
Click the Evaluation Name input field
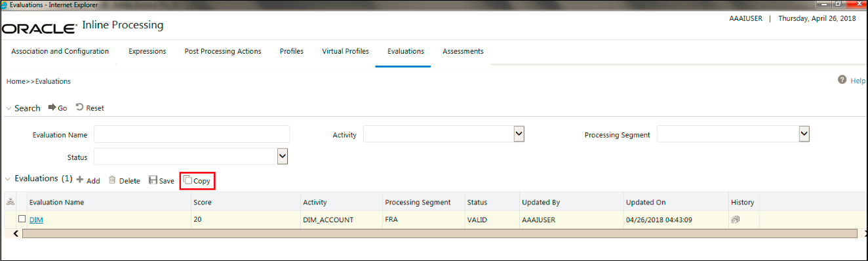pos(192,134)
